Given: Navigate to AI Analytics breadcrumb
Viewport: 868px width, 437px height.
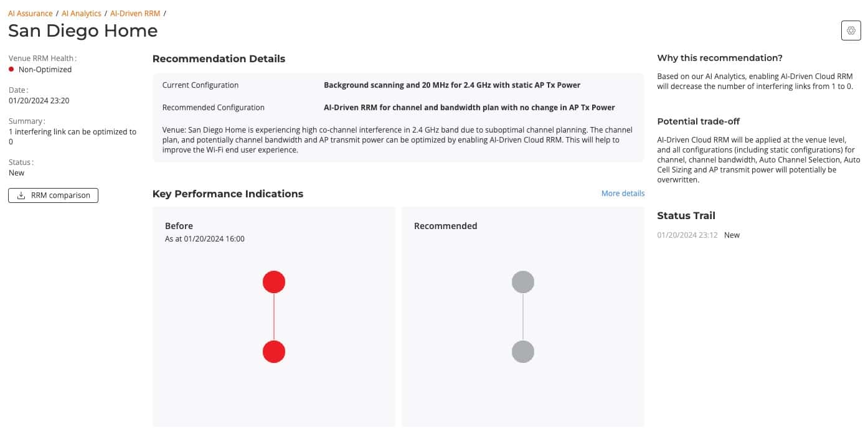Looking at the screenshot, I should pos(81,13).
